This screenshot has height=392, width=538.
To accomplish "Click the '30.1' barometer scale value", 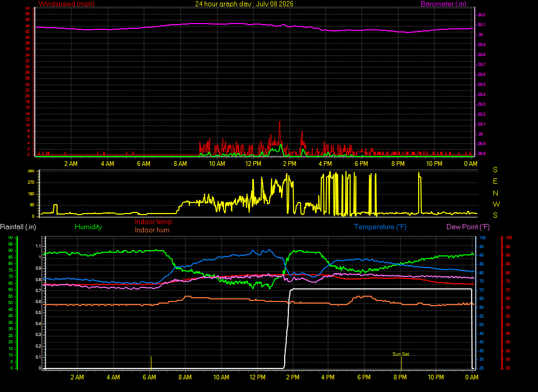I will coord(481,25).
